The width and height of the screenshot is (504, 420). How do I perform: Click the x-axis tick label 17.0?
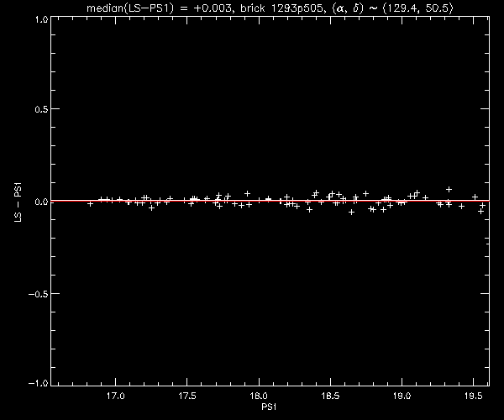(116, 396)
